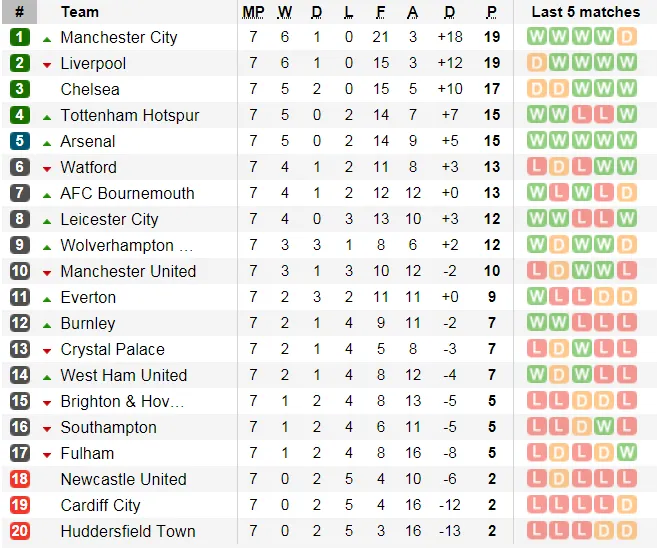Click Manchester City's most recent draw result badge
Screen dimensions: 657x548
[626, 37]
